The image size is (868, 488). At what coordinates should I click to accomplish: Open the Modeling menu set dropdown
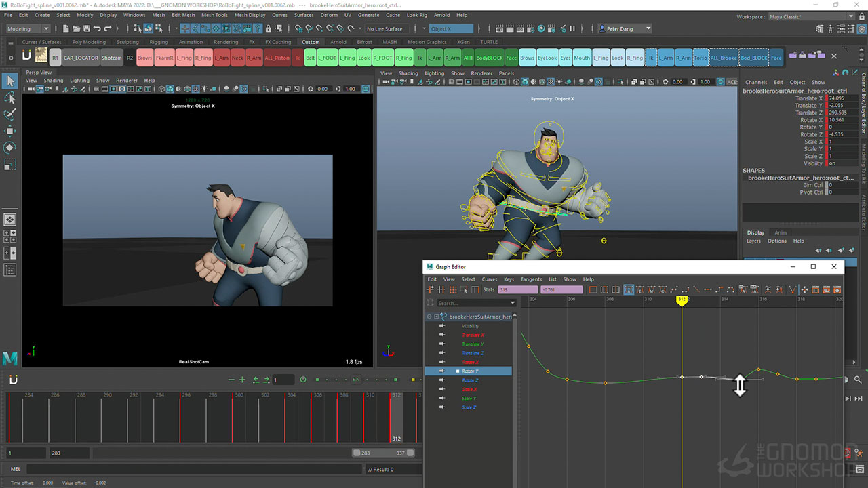pos(46,28)
